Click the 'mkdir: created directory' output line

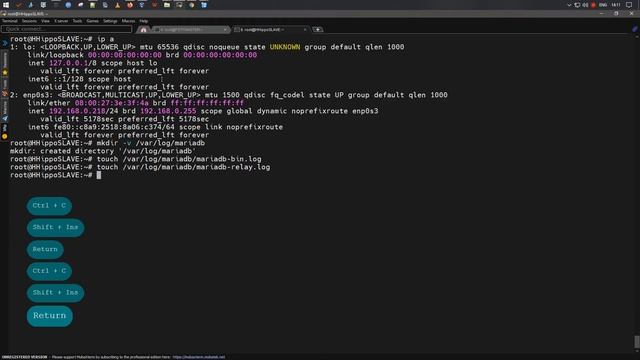[x=103, y=151]
